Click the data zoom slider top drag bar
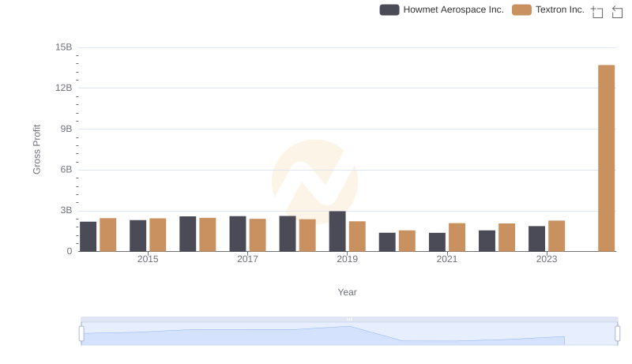The width and height of the screenshot is (632, 364). (349, 319)
